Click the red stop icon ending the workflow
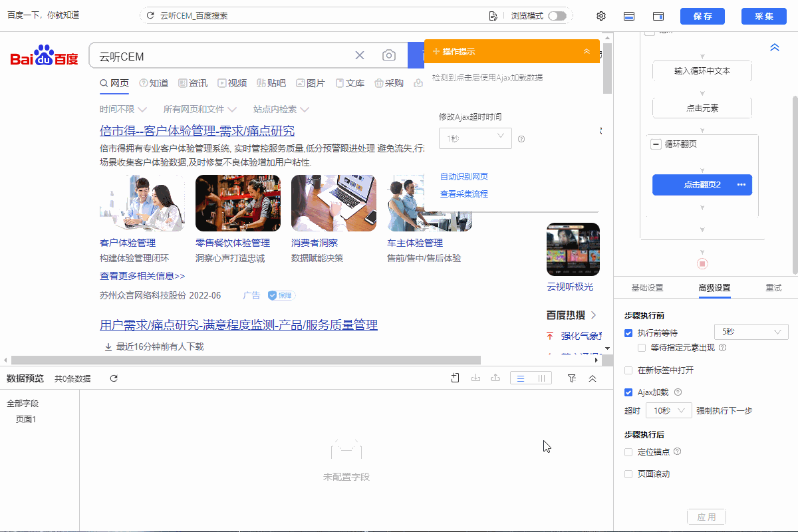 tap(702, 264)
